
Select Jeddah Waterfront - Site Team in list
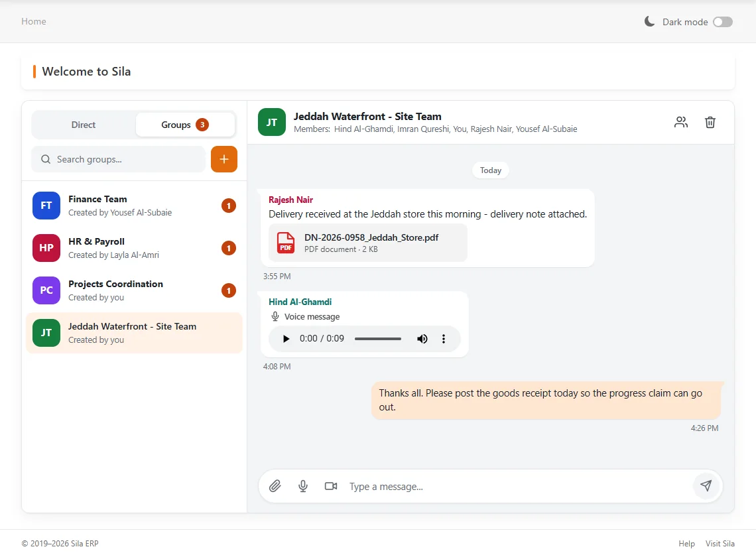tap(134, 333)
